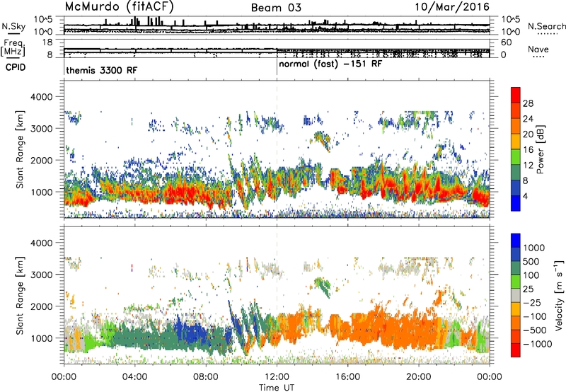566x392 pixels.
Task: Click the red -1000 velocity colorbar segment
Action: click(516, 350)
